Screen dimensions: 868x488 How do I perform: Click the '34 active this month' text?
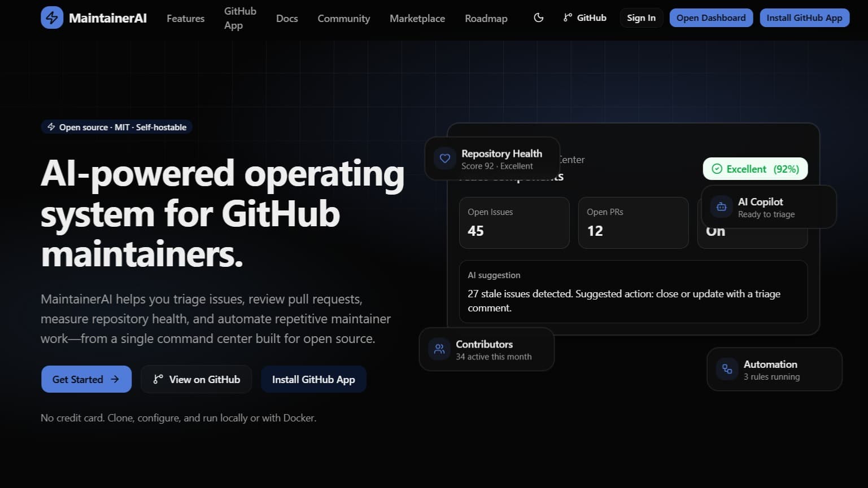(x=494, y=357)
